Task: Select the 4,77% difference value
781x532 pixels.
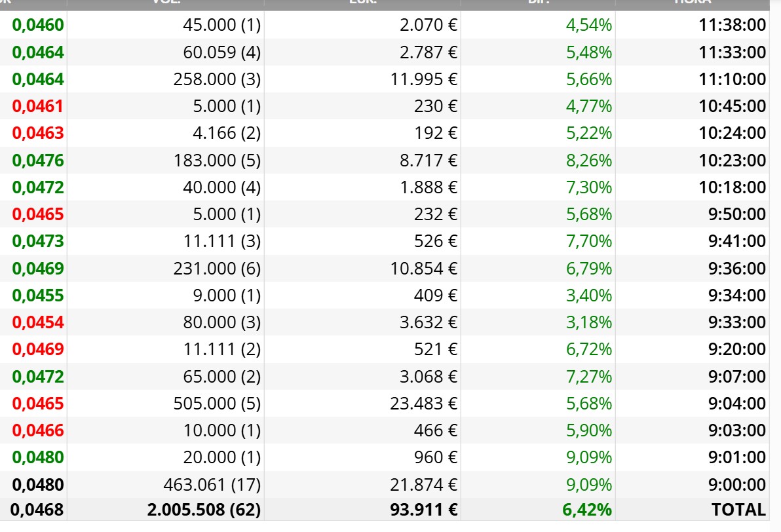Action: (589, 106)
